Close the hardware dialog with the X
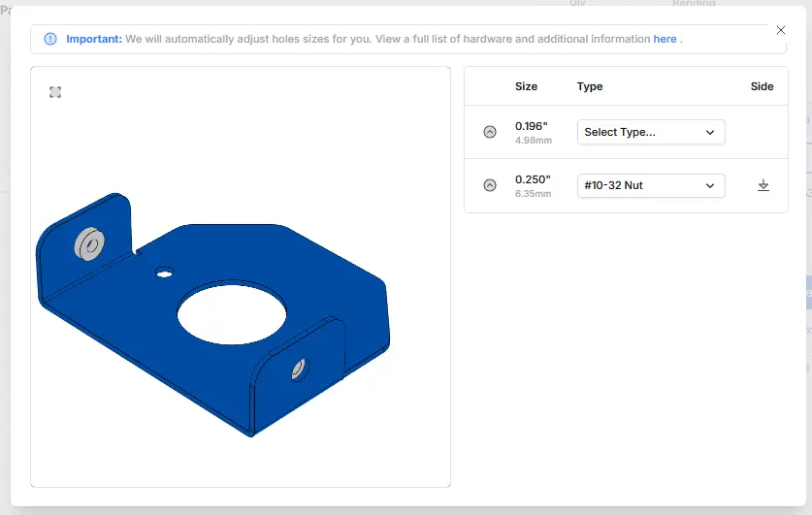 click(x=782, y=30)
